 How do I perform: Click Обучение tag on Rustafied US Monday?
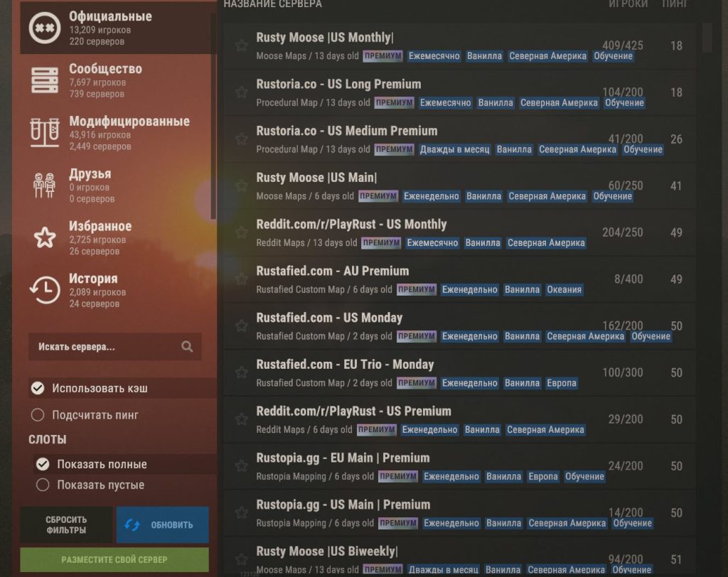651,336
